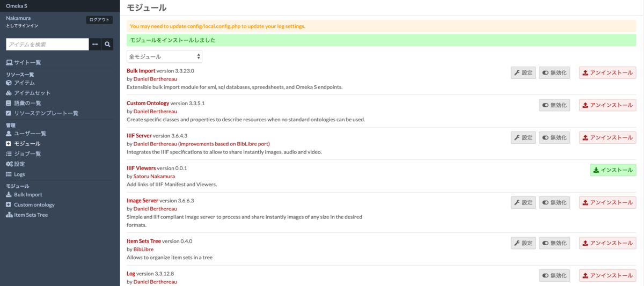Click Satoru Nakamura author link
The image size is (644, 286).
point(154,176)
